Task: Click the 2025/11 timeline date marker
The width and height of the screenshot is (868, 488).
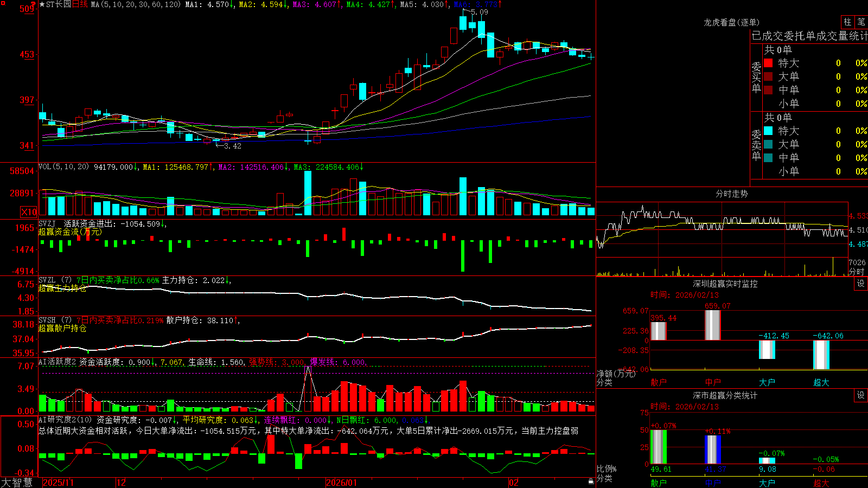Action: click(x=58, y=483)
